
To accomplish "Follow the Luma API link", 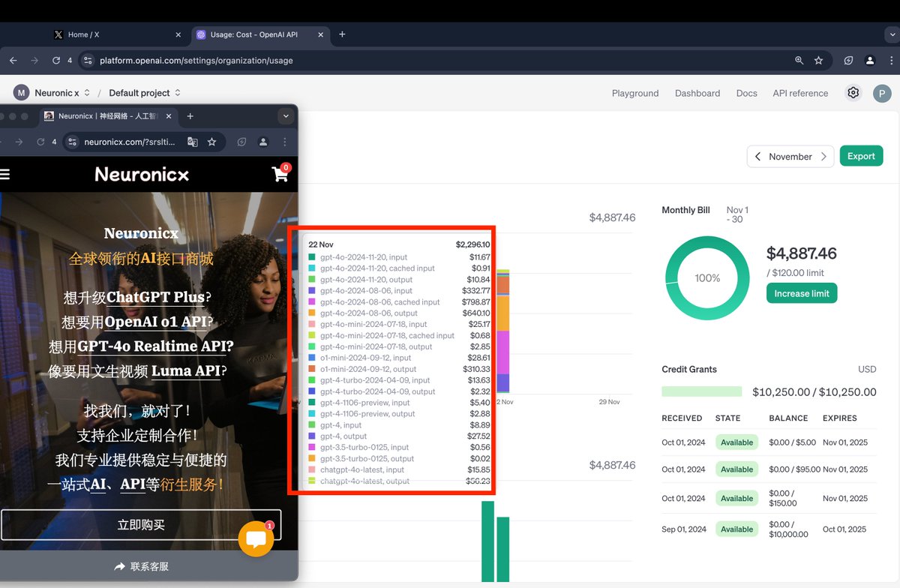I will [x=186, y=371].
